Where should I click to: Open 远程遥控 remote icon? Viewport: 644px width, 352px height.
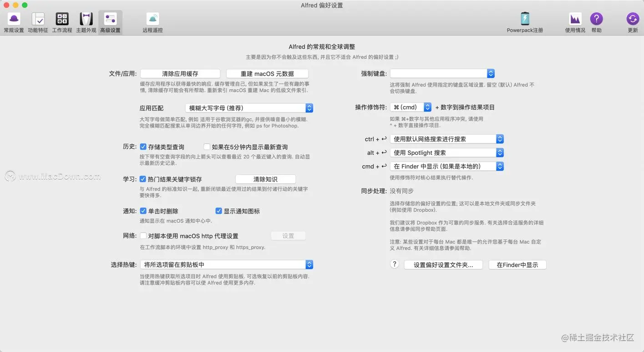(152, 19)
